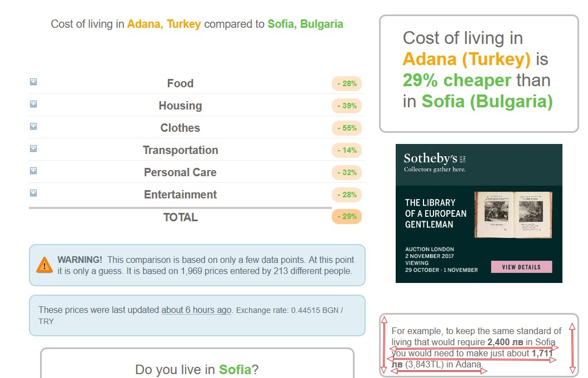This screenshot has width=588, height=378.
Task: Open the Transportation category label
Action: (x=180, y=150)
